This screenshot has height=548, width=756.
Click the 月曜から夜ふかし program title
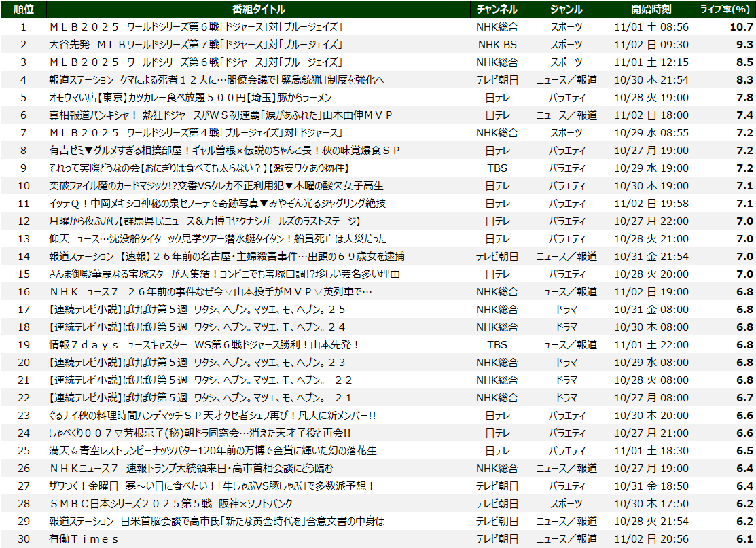204,221
